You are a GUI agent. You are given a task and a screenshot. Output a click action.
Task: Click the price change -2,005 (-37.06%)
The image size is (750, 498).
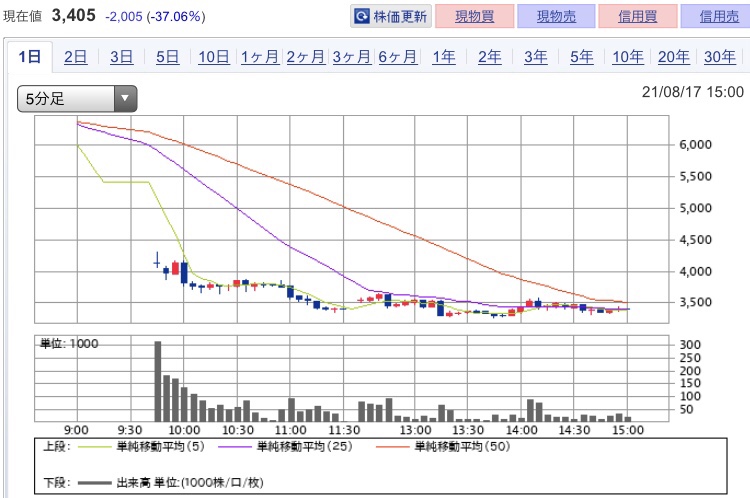pyautogui.click(x=155, y=16)
